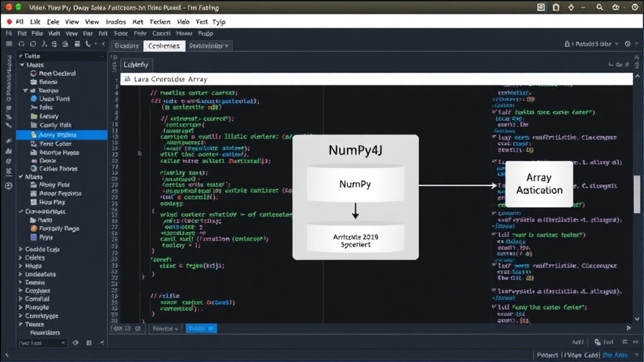Click the folder icon beside 'Eamey'
This screenshot has height=362, width=644.
click(34, 116)
